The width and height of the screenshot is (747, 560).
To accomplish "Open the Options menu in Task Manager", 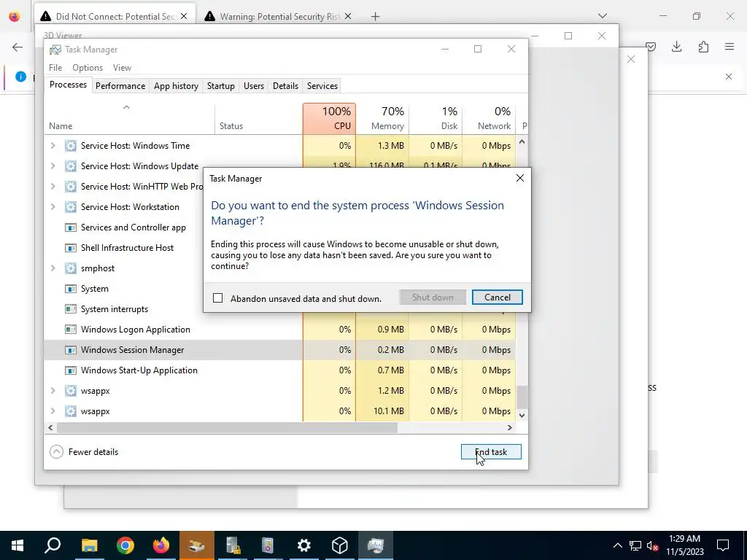I will [88, 68].
